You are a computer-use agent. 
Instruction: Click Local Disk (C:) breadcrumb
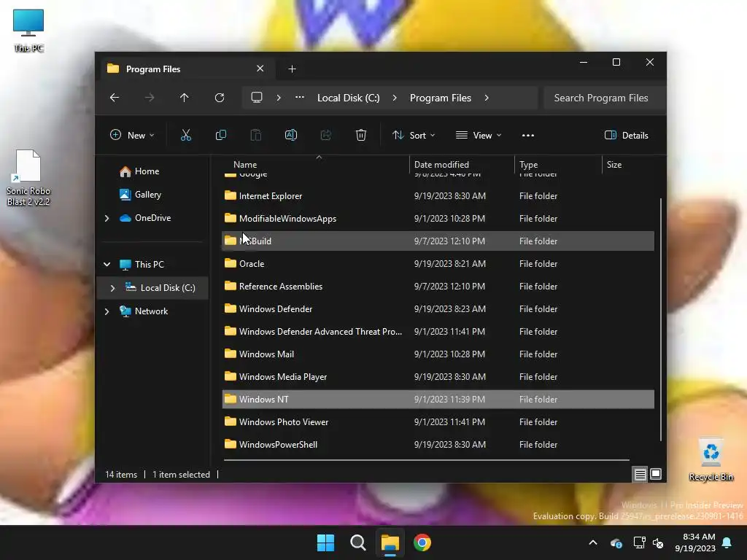click(349, 98)
